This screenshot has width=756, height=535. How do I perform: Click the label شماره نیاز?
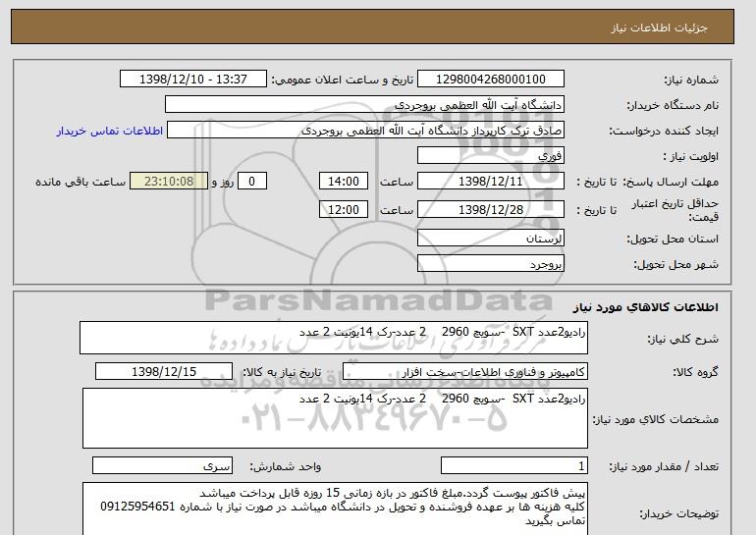(x=691, y=80)
